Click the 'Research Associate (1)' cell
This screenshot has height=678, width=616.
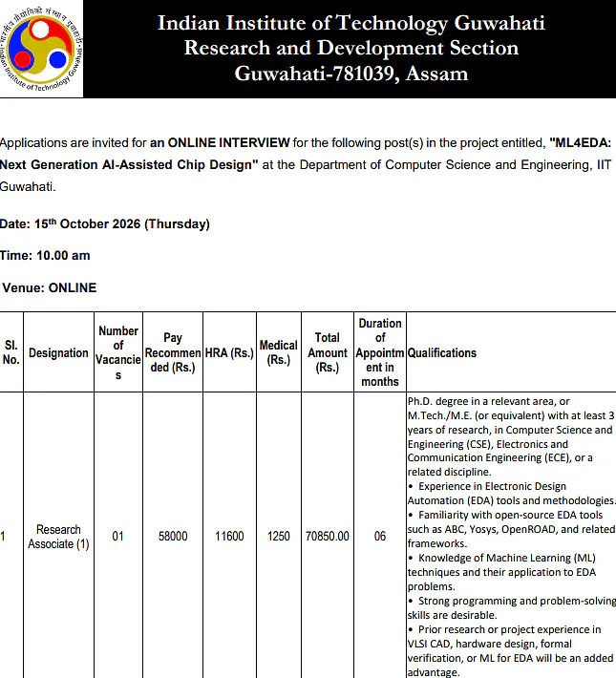click(58, 537)
